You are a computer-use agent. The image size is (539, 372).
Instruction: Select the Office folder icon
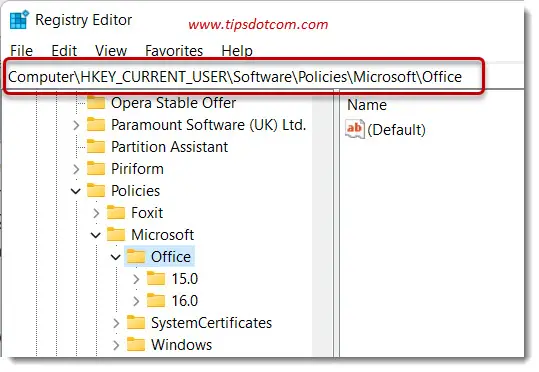136,256
